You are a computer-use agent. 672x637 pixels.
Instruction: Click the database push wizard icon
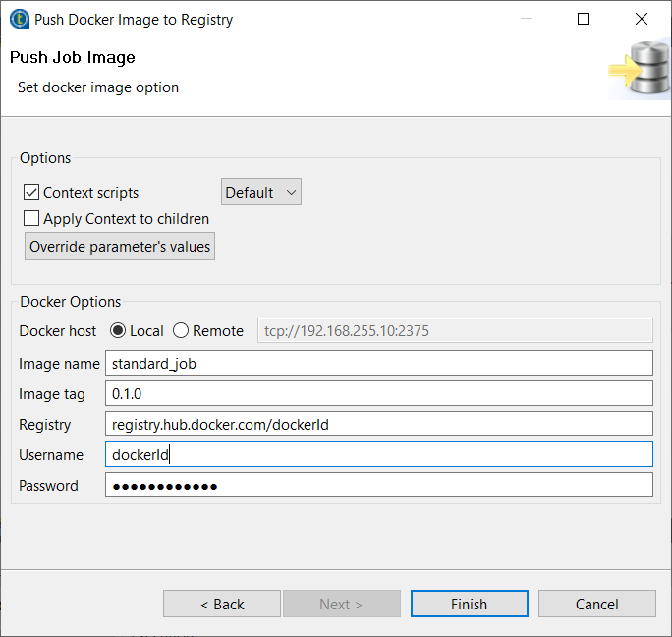click(x=639, y=69)
